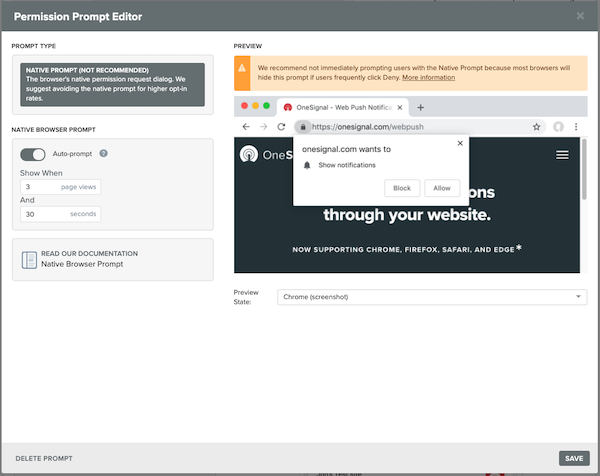This screenshot has width=600, height=476.
Task: Click the red window close dot in preview
Action: click(x=245, y=106)
